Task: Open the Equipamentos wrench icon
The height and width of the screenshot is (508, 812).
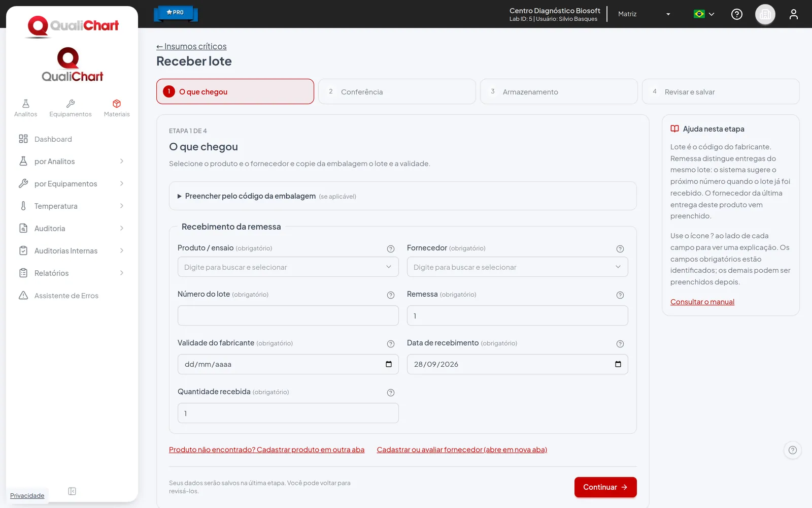Action: 71,104
